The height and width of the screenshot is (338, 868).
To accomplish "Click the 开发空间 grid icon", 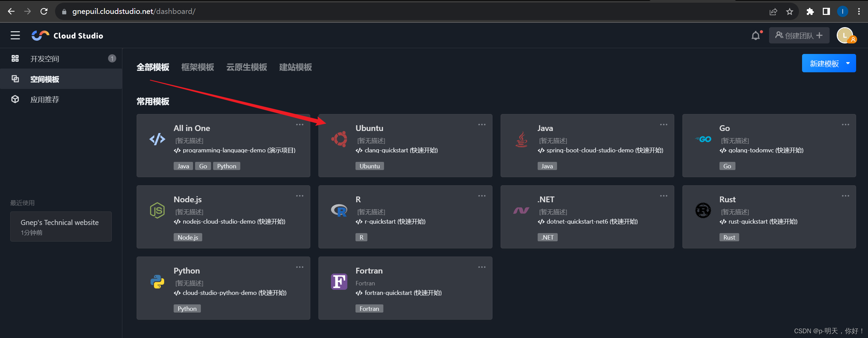I will (15, 58).
